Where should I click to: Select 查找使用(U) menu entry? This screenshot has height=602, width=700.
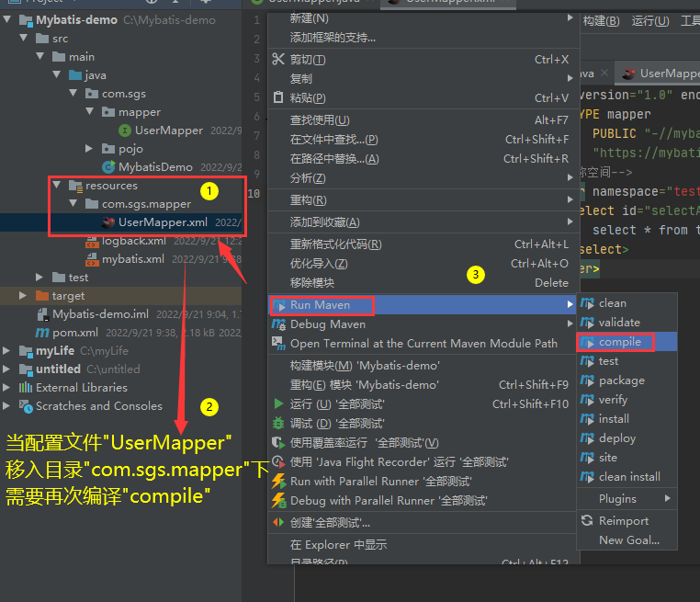(x=423, y=120)
